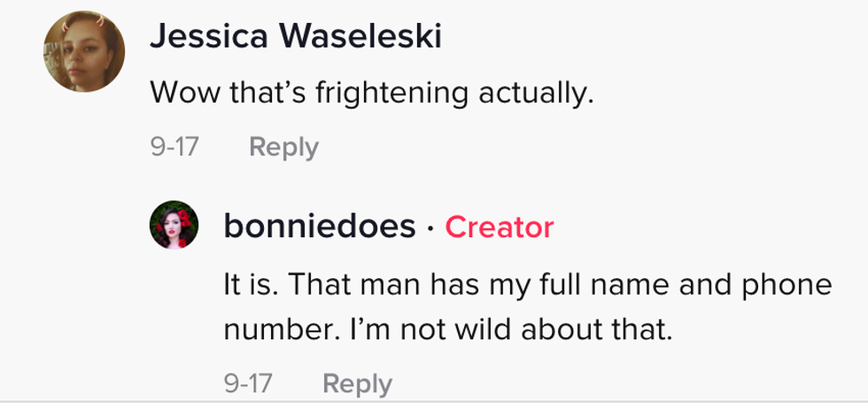Reply to the bonniedoes creator comment
The height and width of the screenshot is (410, 868).
357,383
